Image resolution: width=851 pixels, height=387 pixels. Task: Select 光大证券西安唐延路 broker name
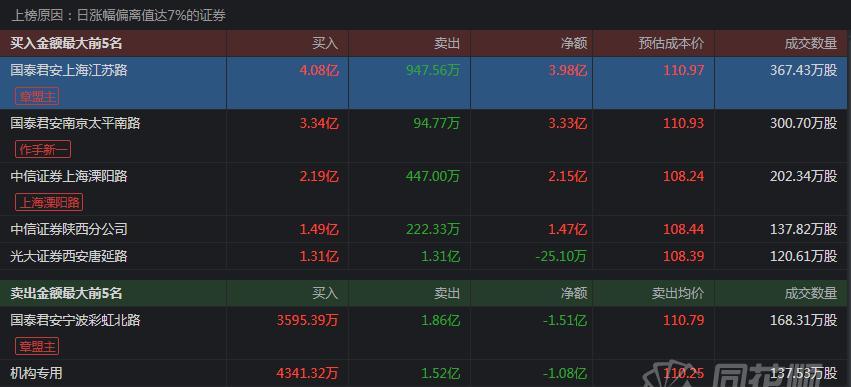[69, 256]
